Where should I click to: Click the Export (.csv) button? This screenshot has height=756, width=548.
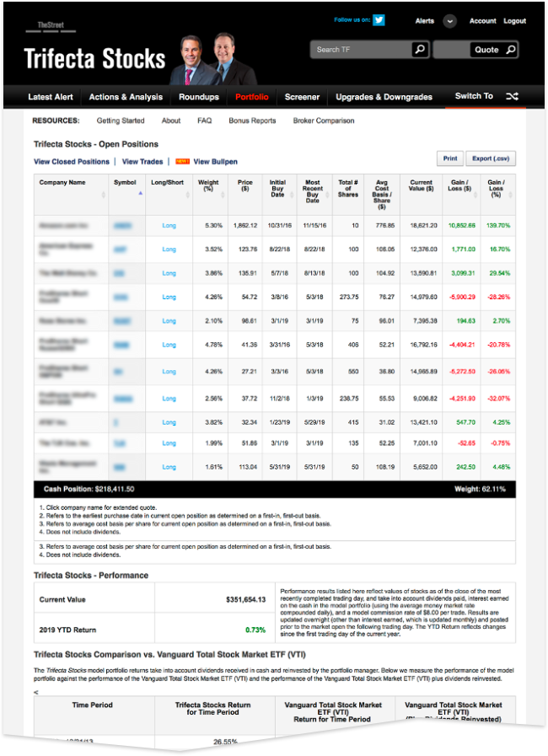click(x=490, y=158)
